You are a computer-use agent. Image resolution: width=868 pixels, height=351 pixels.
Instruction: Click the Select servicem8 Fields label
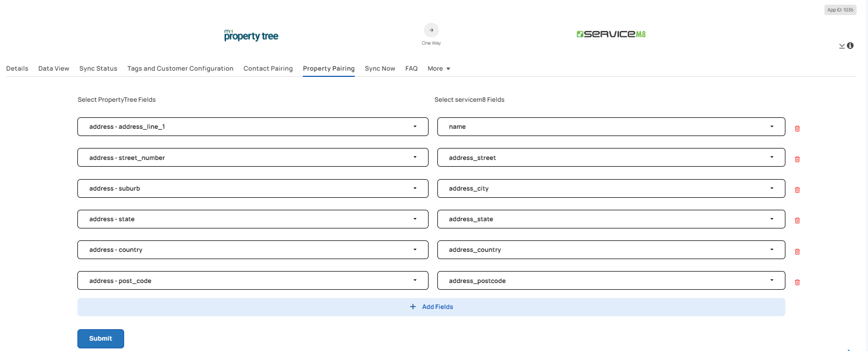(469, 100)
